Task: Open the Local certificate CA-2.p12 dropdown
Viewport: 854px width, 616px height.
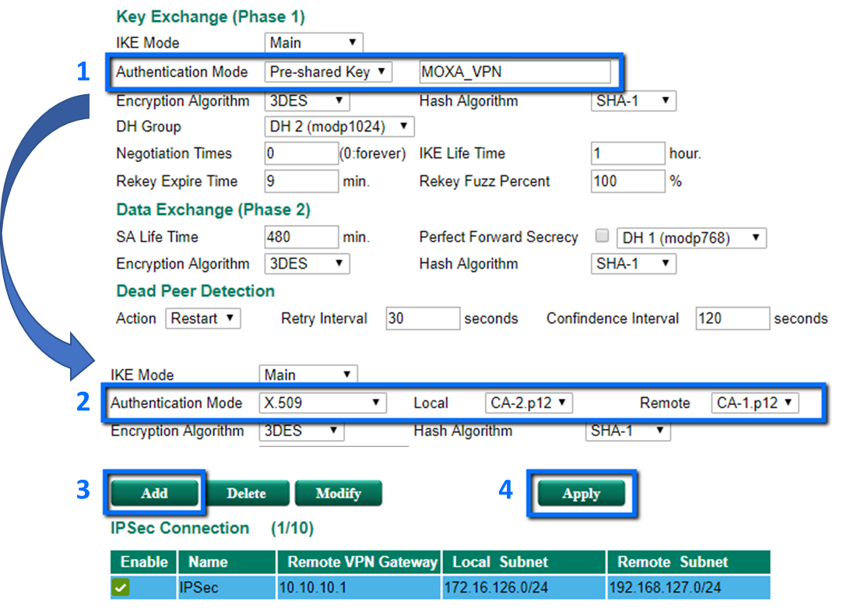Action: pos(529,403)
